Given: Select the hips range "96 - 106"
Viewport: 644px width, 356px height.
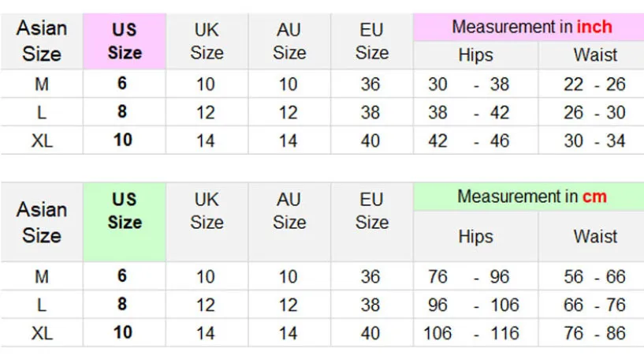Looking at the screenshot, I should pyautogui.click(x=473, y=305).
